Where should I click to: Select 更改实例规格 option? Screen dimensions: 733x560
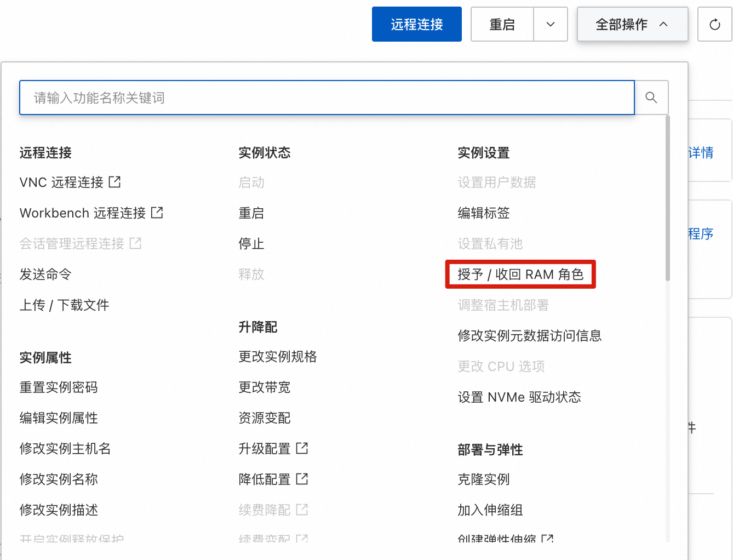[278, 356]
